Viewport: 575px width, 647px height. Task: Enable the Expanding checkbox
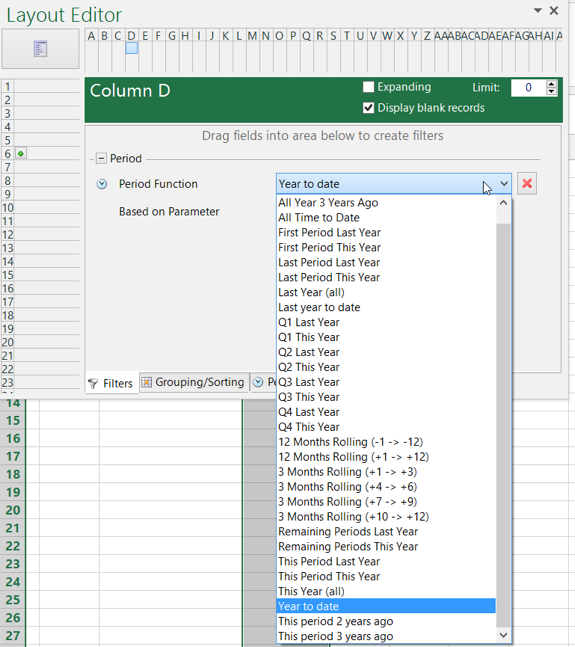[368, 87]
